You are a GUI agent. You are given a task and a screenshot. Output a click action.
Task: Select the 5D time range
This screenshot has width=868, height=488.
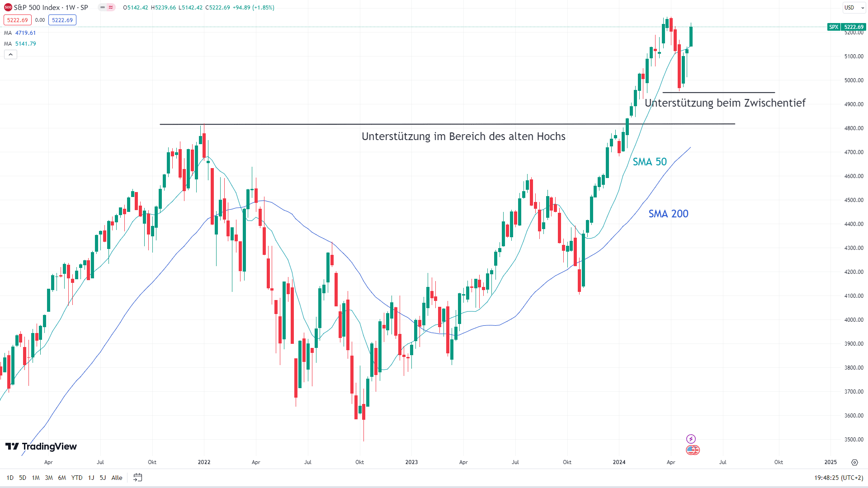click(x=23, y=478)
